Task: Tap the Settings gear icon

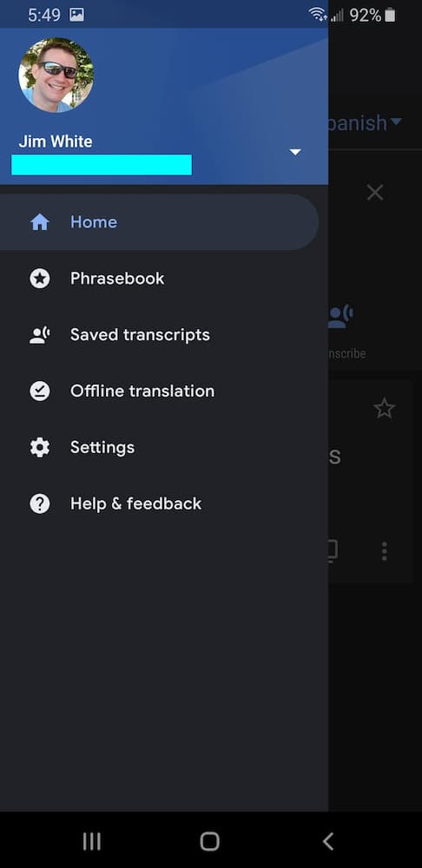Action: pos(40,447)
